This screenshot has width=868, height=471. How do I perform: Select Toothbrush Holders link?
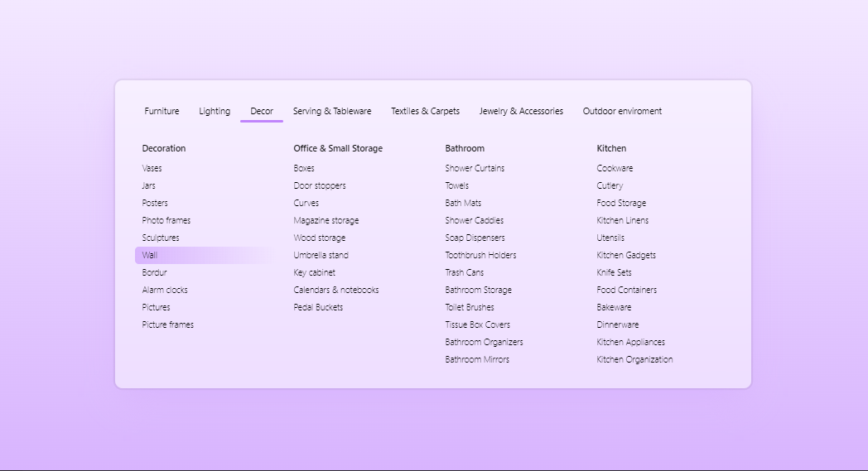pos(480,255)
